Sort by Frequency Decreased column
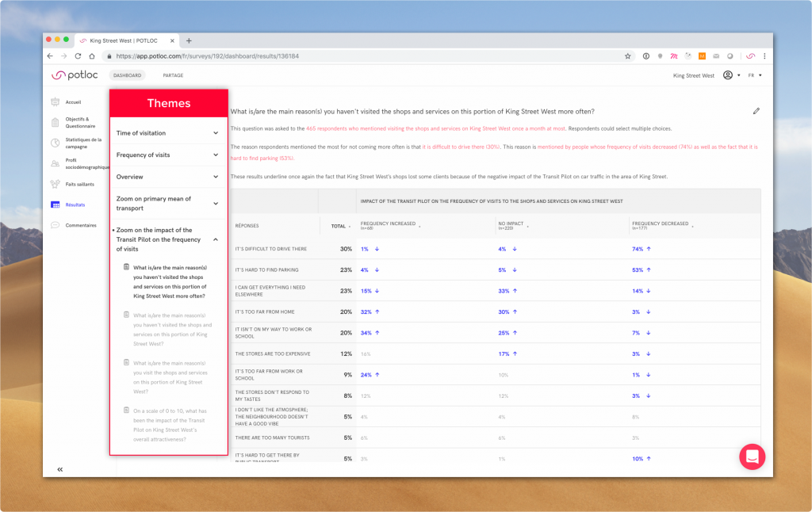The height and width of the screenshot is (512, 812). tap(662, 225)
